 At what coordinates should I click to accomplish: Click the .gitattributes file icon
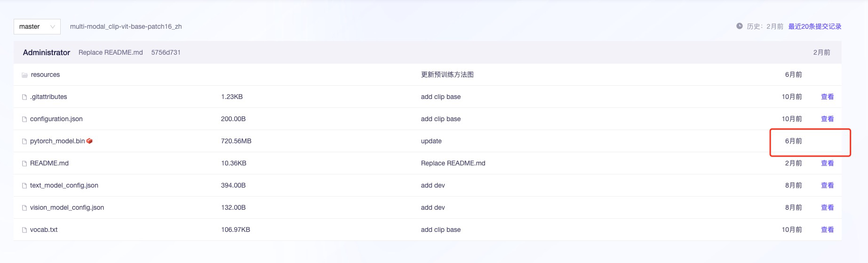click(x=24, y=97)
